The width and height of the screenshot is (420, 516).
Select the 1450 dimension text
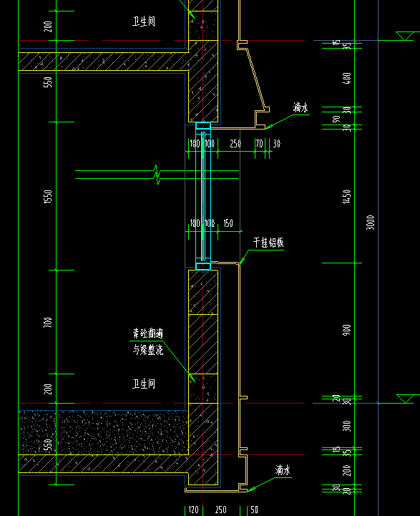tap(347, 197)
